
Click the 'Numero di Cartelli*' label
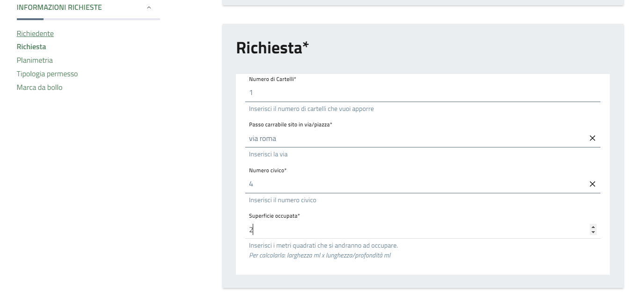[272, 80]
